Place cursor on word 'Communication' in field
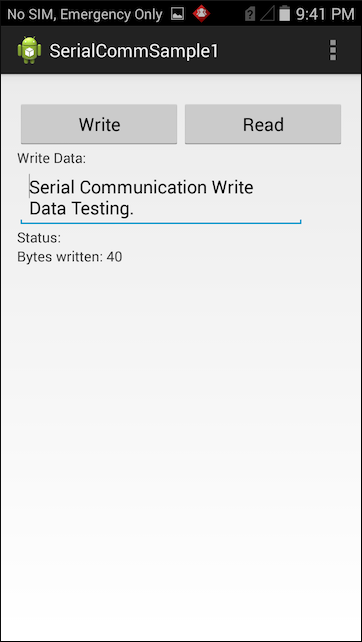Viewport: 362px width, 642px height. click(x=143, y=188)
